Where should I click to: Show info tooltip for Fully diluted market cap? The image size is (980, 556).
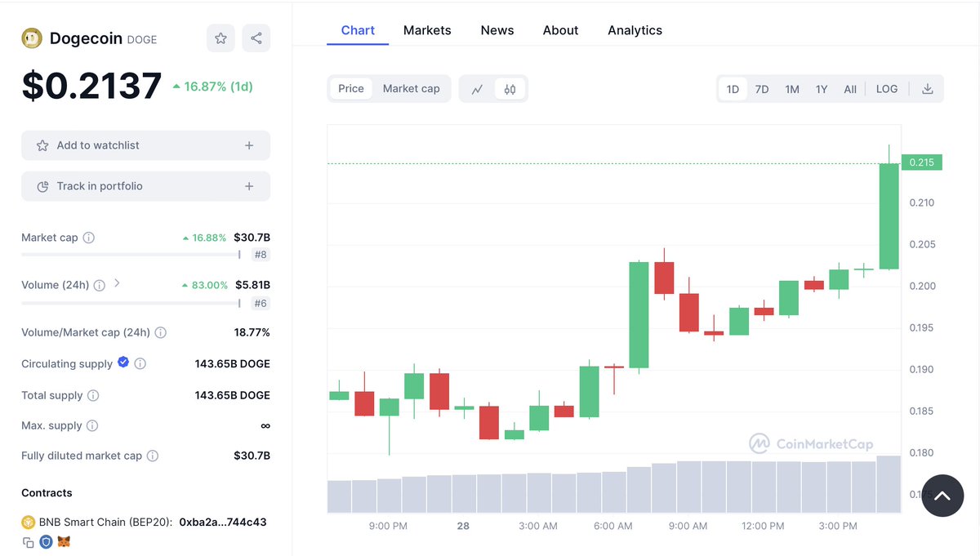pos(153,456)
